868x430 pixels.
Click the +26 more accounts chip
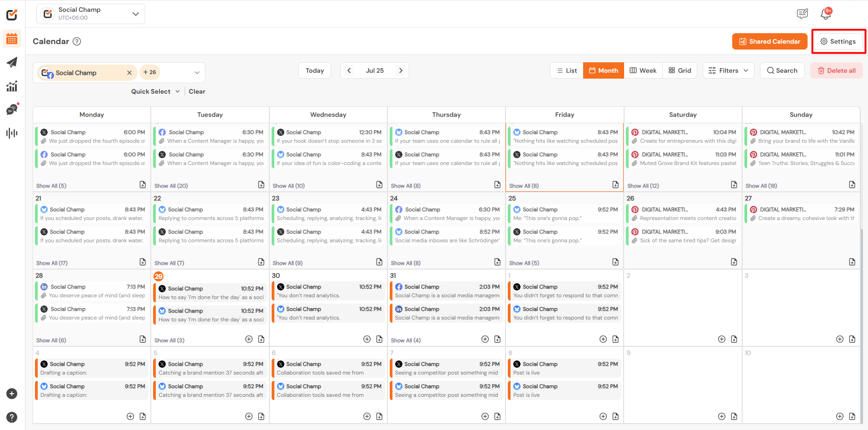click(150, 72)
